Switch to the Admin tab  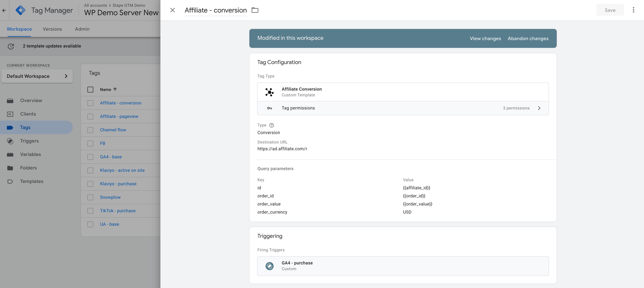82,29
